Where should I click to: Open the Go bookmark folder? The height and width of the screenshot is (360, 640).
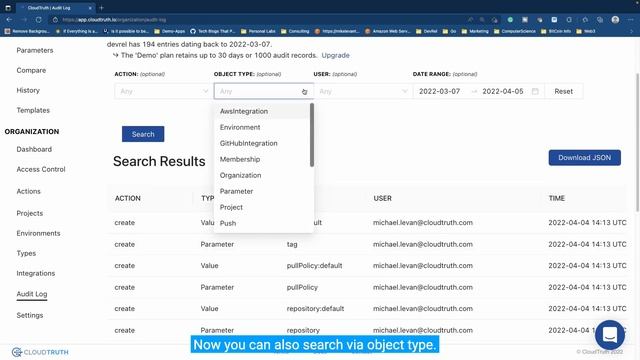[449, 31]
